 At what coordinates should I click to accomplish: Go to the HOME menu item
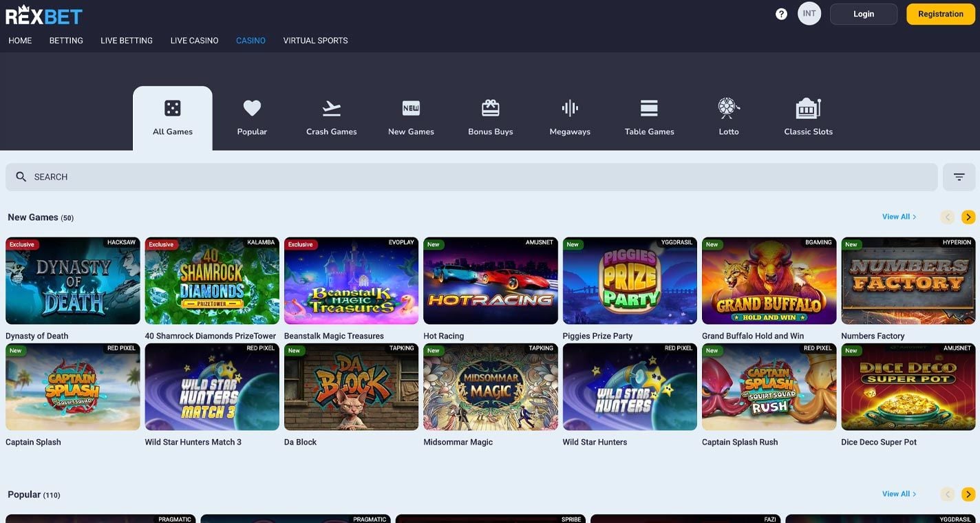pyautogui.click(x=20, y=41)
